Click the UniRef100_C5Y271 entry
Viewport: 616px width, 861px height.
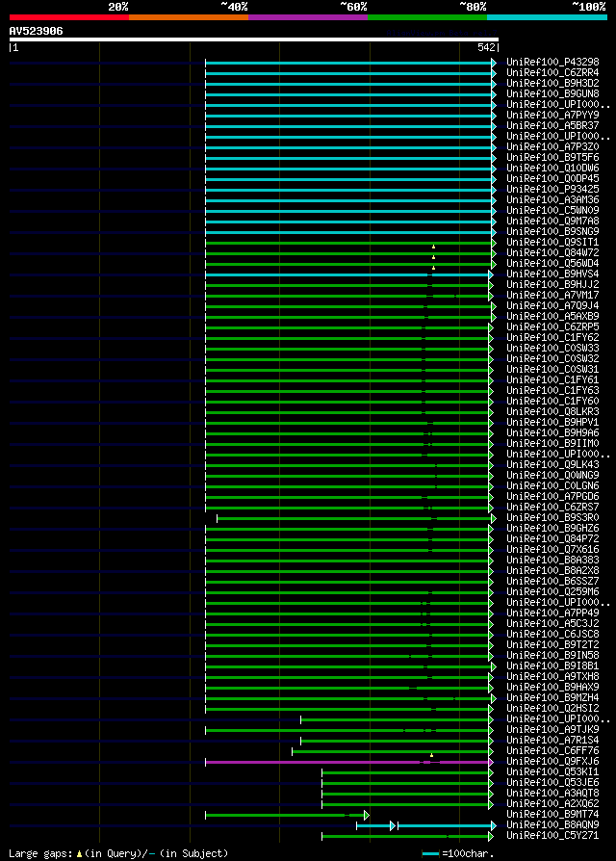point(552,836)
